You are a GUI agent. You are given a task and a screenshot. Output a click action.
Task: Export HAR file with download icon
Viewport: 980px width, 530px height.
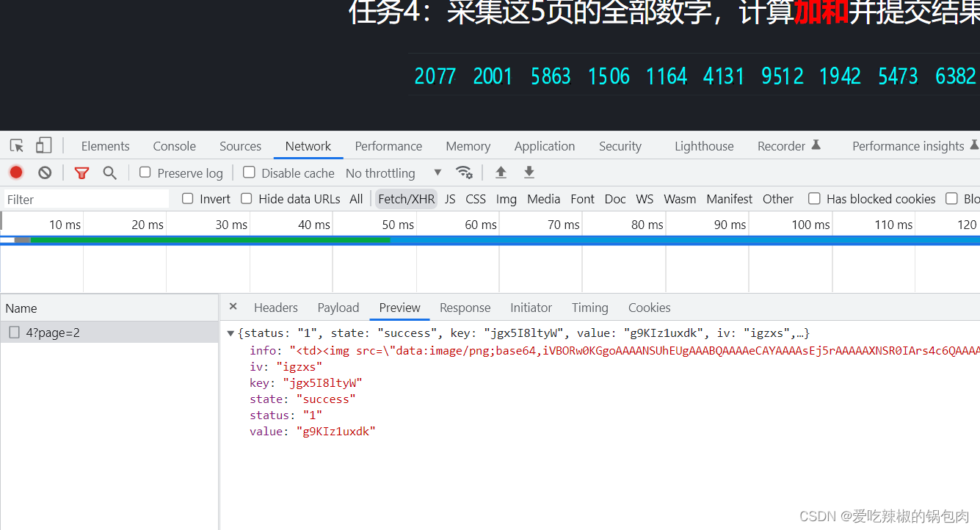click(529, 173)
